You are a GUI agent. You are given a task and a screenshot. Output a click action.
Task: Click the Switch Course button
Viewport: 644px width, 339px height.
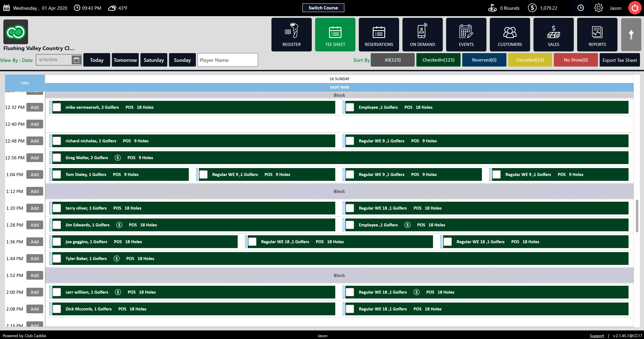click(x=323, y=8)
